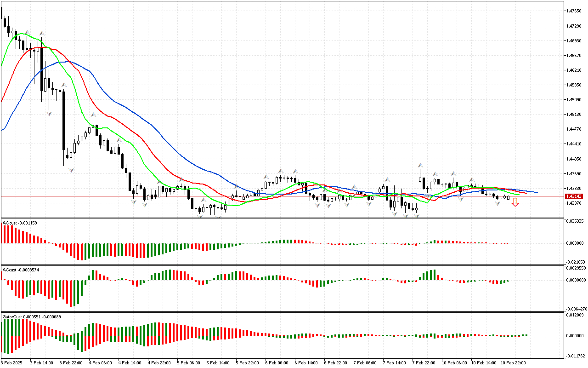Click the 5 Feb 22:00 time label

click(x=247, y=362)
